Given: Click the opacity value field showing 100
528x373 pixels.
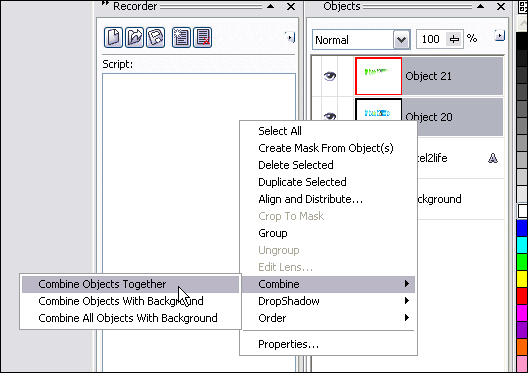Looking at the screenshot, I should 431,39.
